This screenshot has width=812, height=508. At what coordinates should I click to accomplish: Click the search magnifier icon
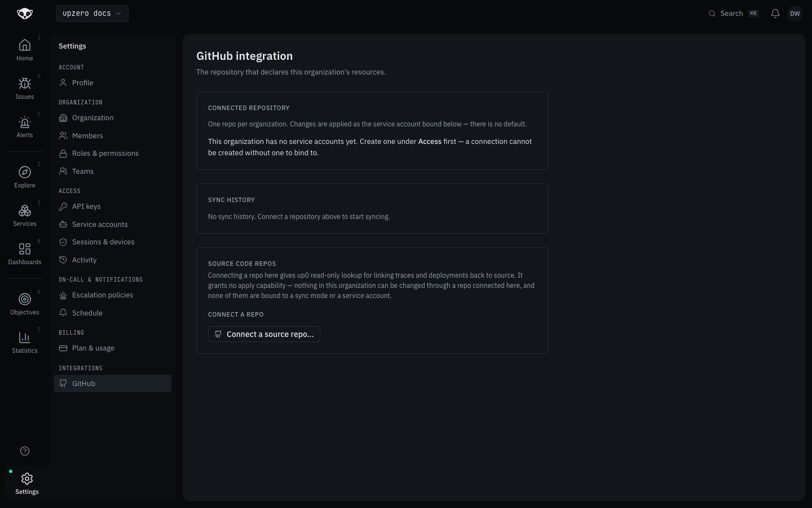[x=712, y=14]
